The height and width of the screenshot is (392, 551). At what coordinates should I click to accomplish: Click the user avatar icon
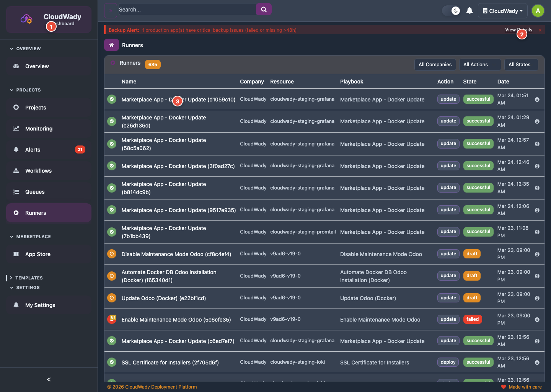pyautogui.click(x=538, y=11)
